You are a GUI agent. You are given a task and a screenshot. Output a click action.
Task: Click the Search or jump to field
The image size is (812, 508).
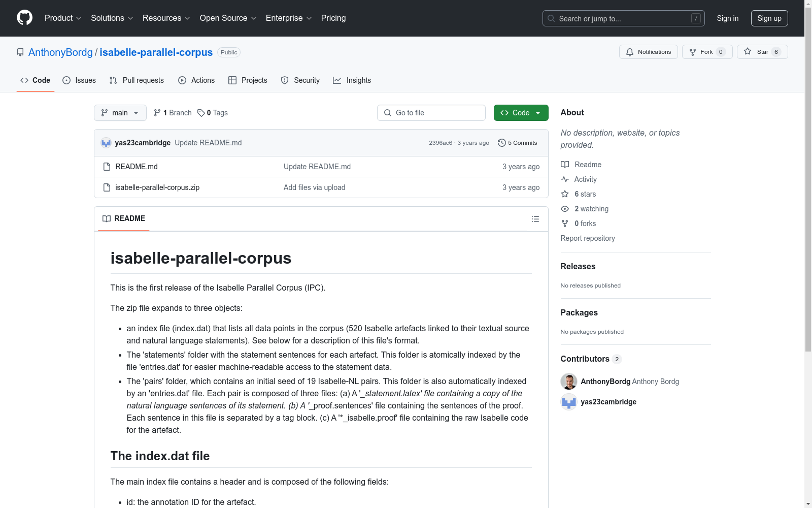click(624, 18)
